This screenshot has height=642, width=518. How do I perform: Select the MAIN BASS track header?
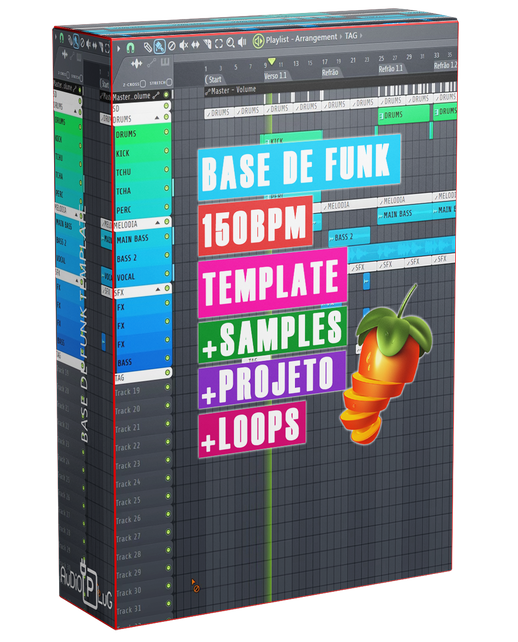143,239
